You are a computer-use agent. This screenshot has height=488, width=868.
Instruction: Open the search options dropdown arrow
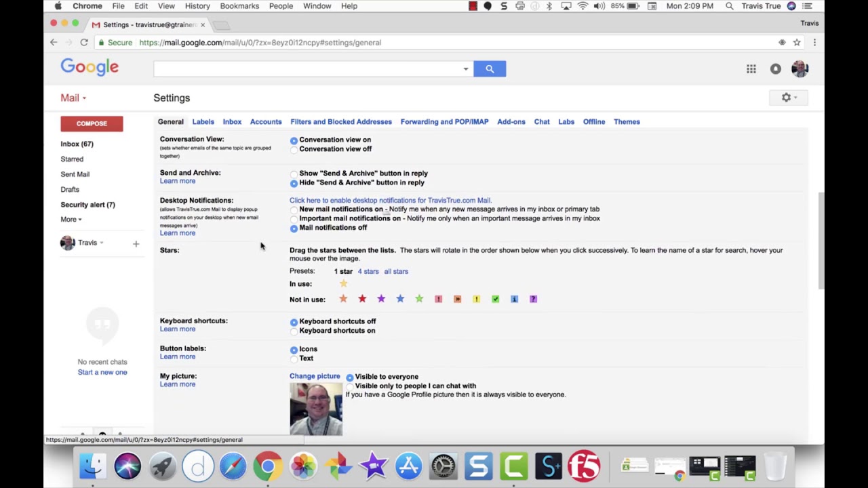click(x=465, y=68)
